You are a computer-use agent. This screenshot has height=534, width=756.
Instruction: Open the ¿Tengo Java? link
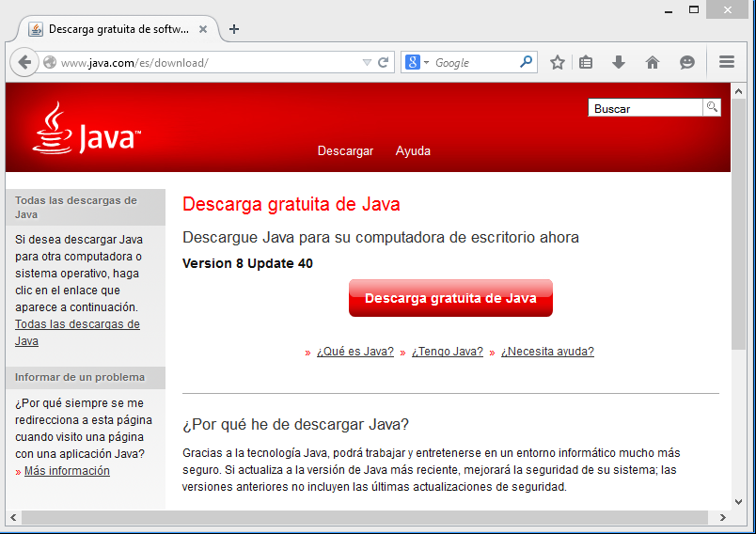448,352
